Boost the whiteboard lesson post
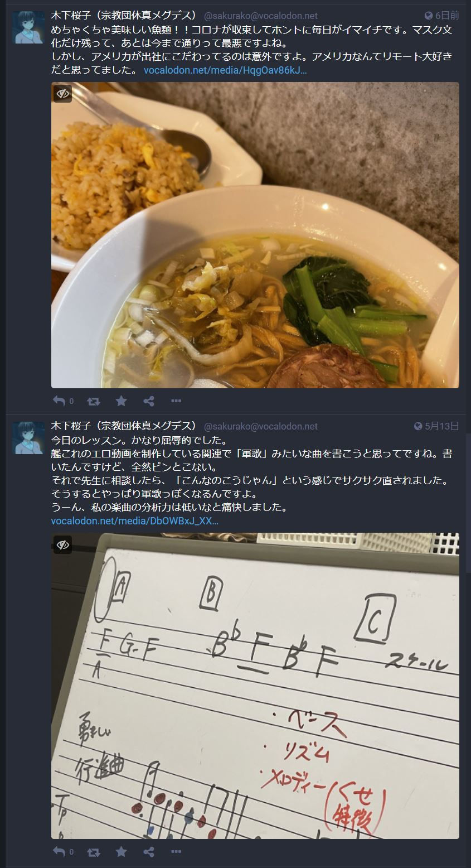The image size is (471, 868). (94, 851)
